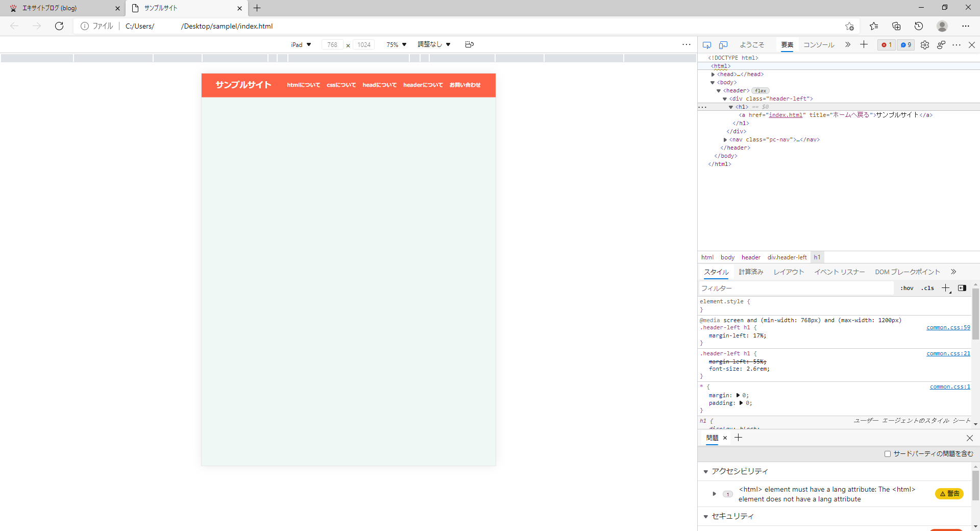Open device toolbar more options ellipsis

click(687, 44)
